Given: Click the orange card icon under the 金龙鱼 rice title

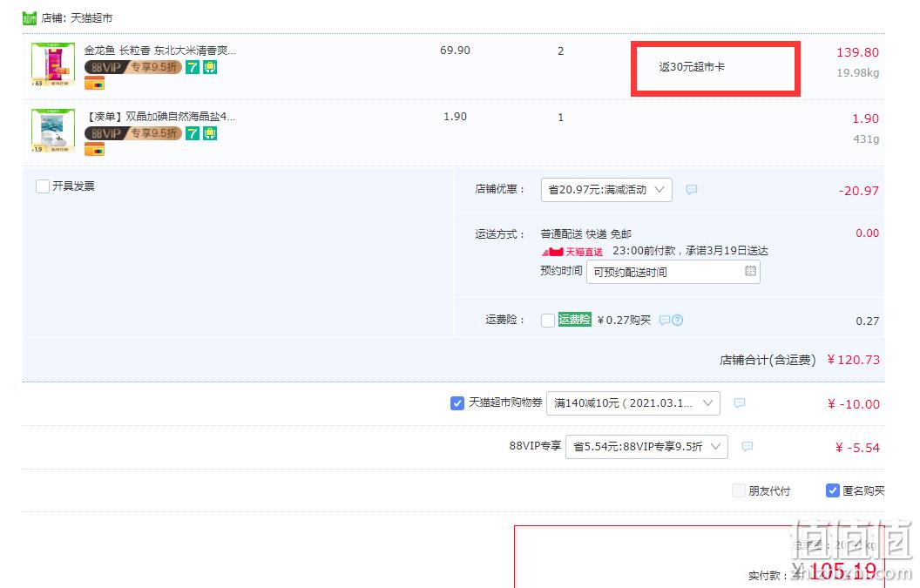Looking at the screenshot, I should 94,84.
